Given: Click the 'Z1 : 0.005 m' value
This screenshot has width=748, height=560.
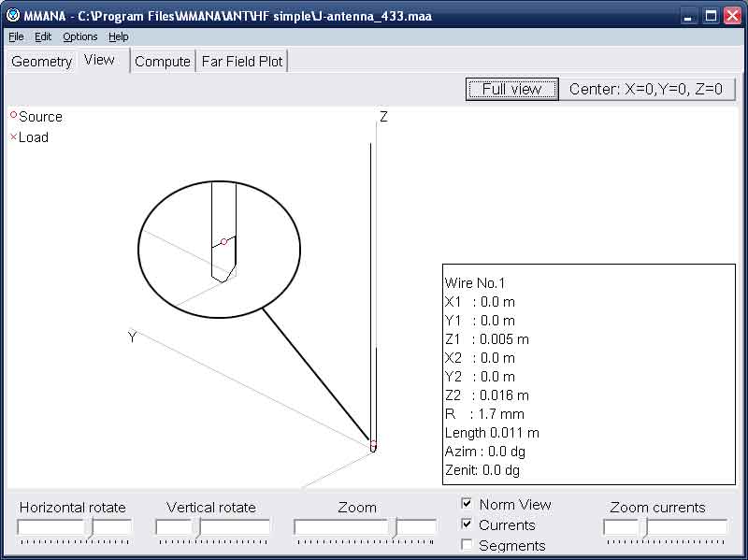Looking at the screenshot, I should point(486,339).
